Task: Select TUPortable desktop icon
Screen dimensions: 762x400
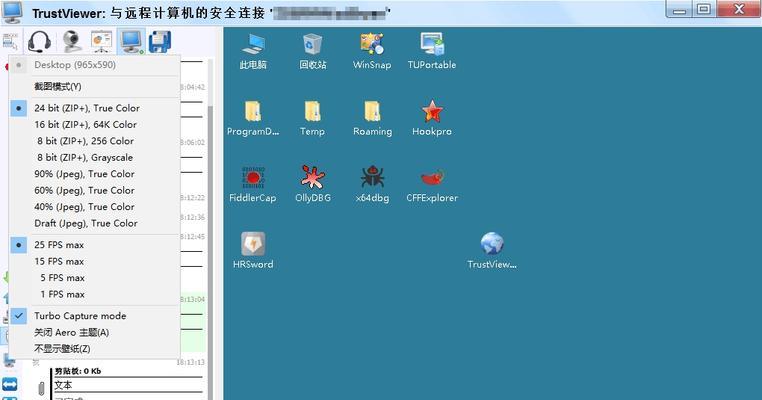Action: [432, 51]
